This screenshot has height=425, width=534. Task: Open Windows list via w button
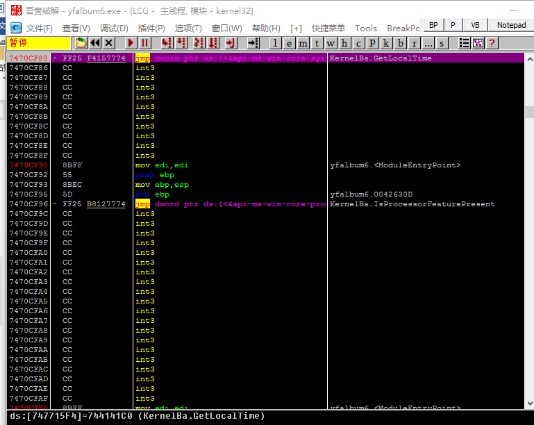[331, 43]
